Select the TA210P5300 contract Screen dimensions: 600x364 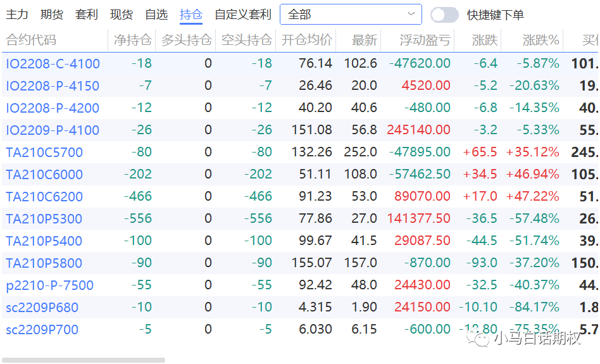coord(44,219)
